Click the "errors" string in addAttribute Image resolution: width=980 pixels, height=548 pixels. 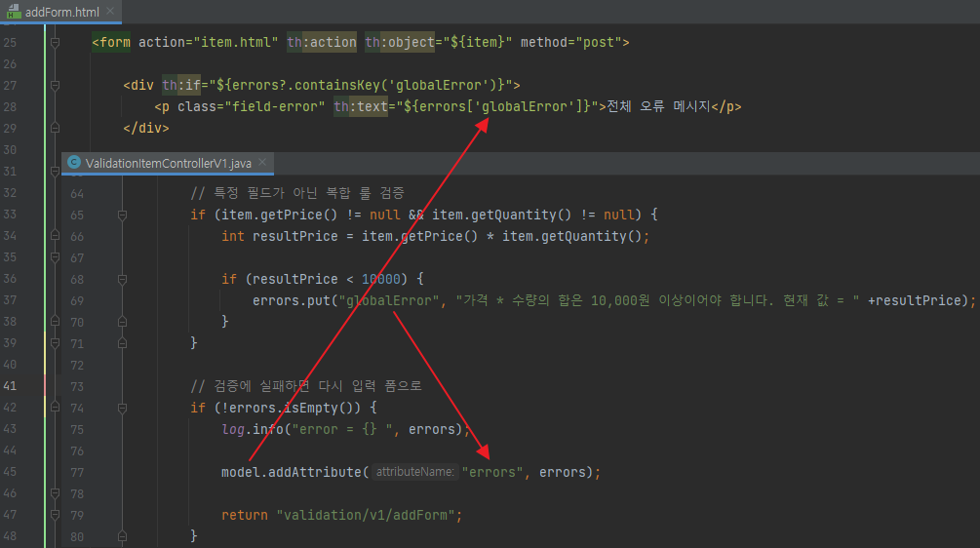coord(492,472)
